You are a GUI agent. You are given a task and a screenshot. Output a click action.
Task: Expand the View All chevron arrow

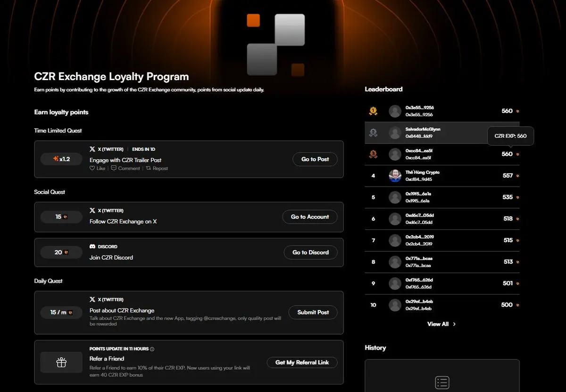pyautogui.click(x=454, y=324)
